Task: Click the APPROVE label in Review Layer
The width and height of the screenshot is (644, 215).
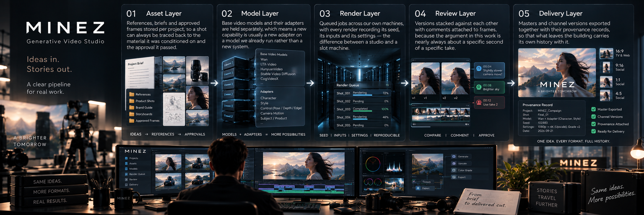Action: tap(487, 135)
